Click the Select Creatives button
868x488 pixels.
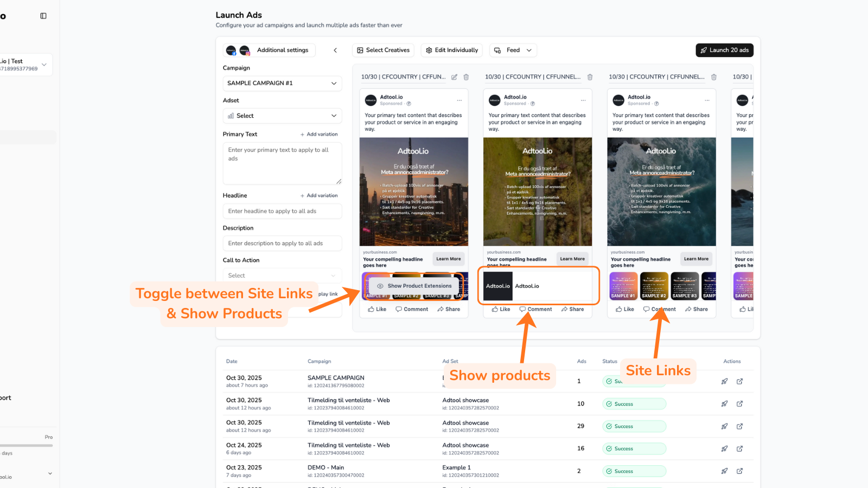point(383,50)
